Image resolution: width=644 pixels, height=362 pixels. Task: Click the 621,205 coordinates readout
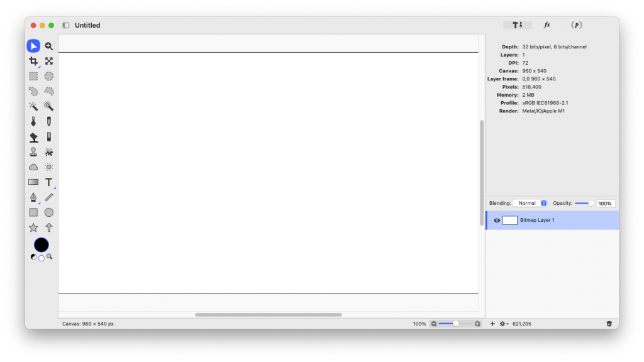pos(521,324)
